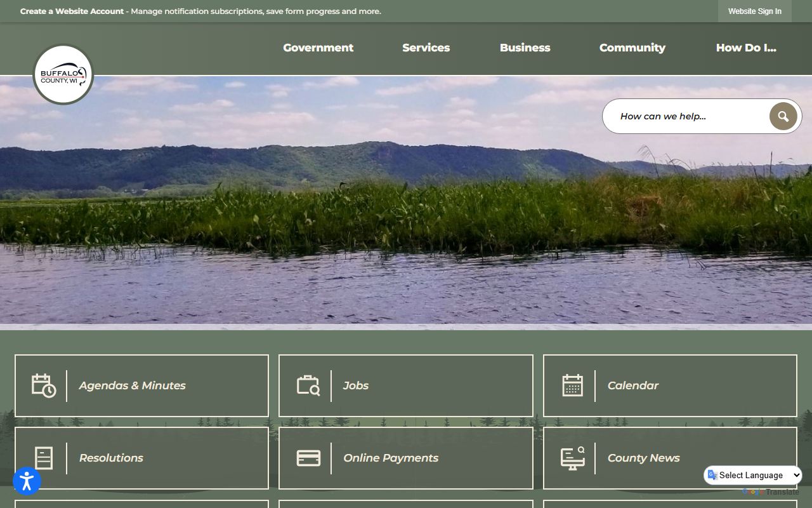Click the Calendar grid icon
Viewport: 812px width, 508px height.
(x=572, y=385)
